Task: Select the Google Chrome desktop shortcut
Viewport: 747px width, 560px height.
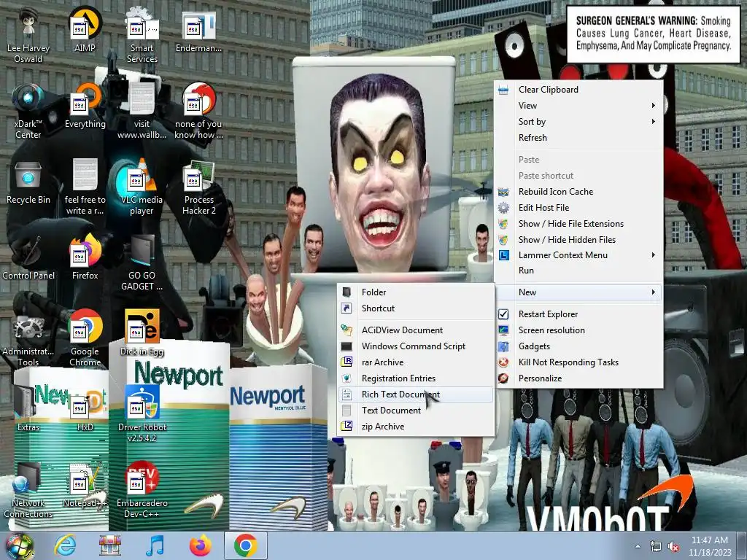Action: tap(85, 339)
